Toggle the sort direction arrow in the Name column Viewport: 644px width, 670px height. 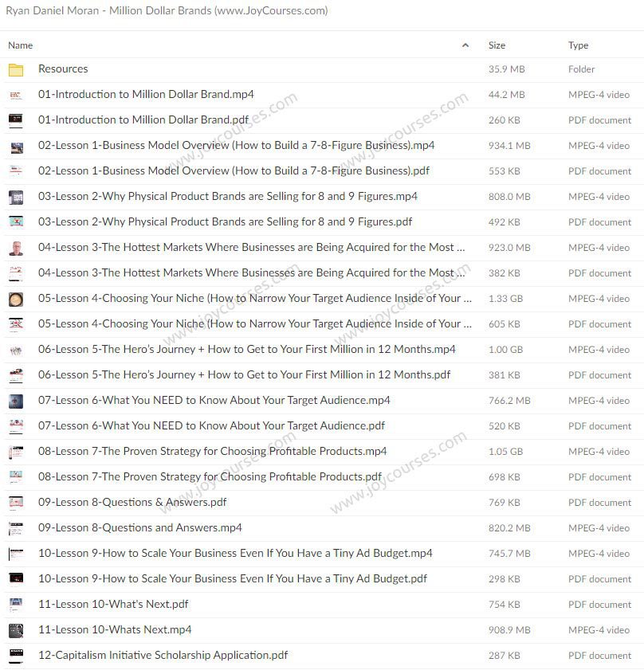(x=465, y=45)
